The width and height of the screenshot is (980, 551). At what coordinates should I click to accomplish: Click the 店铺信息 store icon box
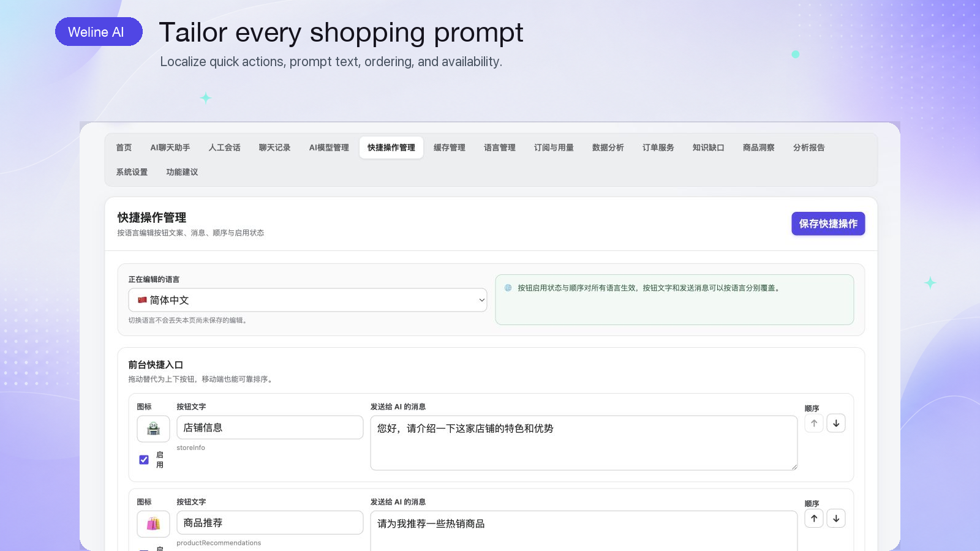click(153, 429)
